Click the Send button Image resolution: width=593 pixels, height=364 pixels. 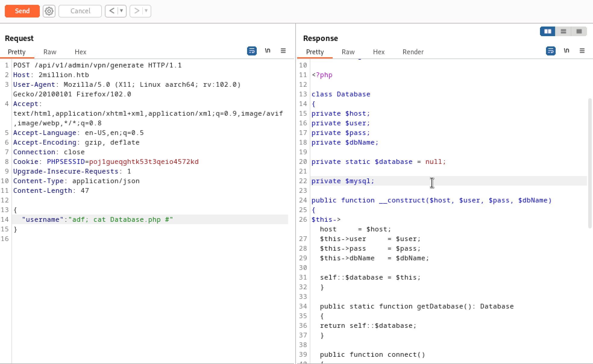click(x=22, y=11)
